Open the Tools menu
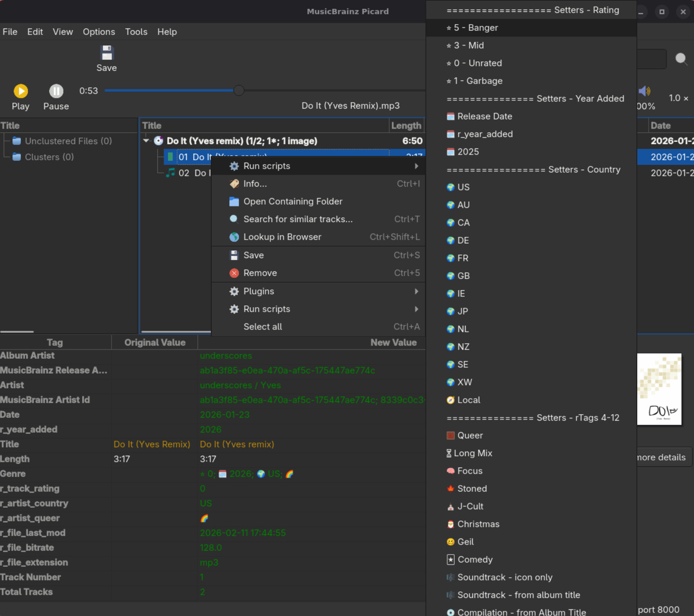Image resolution: width=694 pixels, height=616 pixels. point(136,32)
